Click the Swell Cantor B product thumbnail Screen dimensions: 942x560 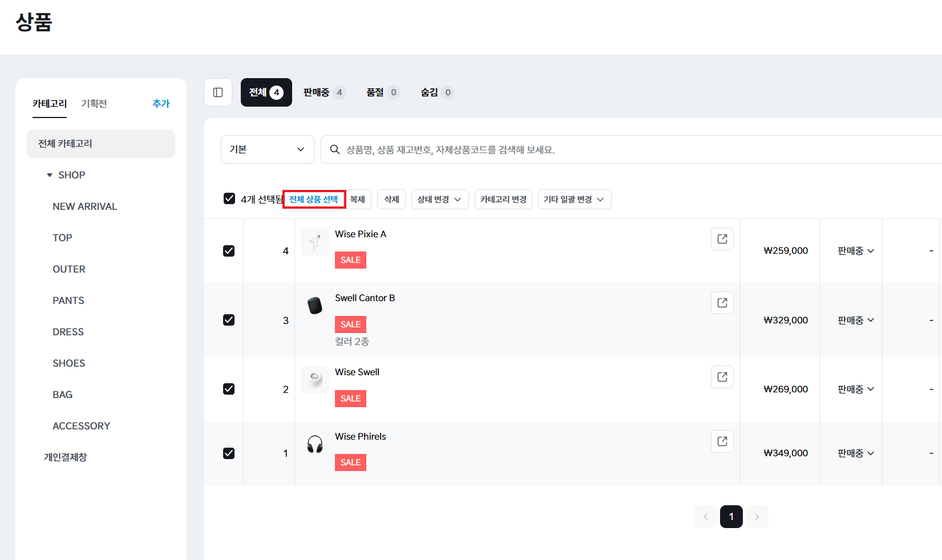point(315,306)
